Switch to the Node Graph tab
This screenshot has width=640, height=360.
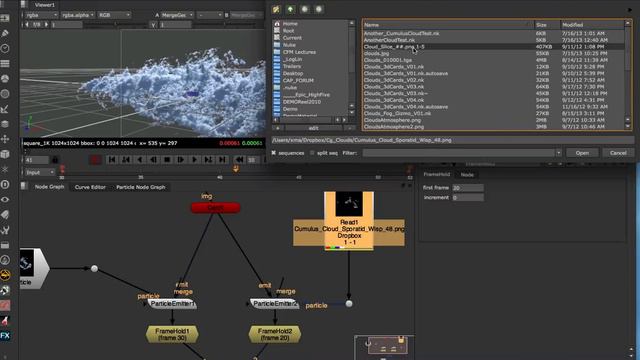click(x=49, y=187)
